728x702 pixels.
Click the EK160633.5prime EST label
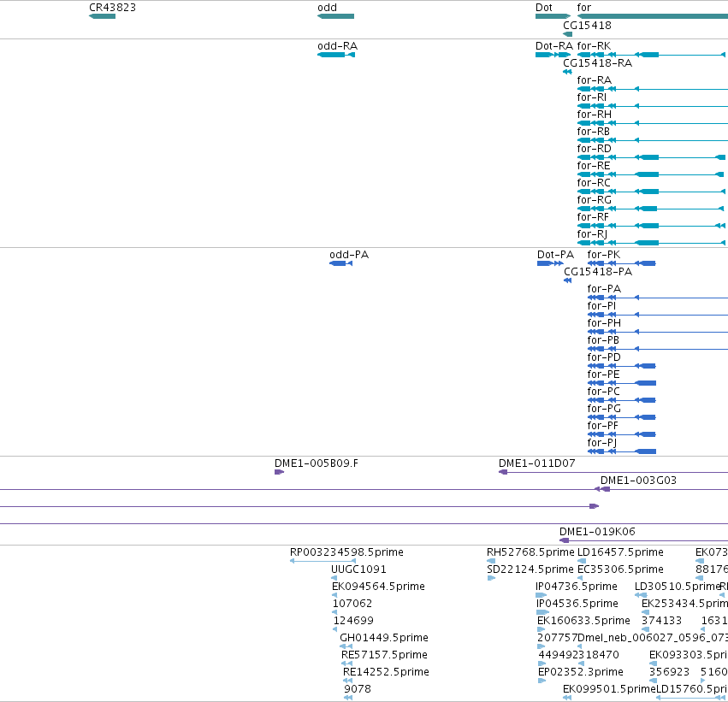(x=583, y=621)
